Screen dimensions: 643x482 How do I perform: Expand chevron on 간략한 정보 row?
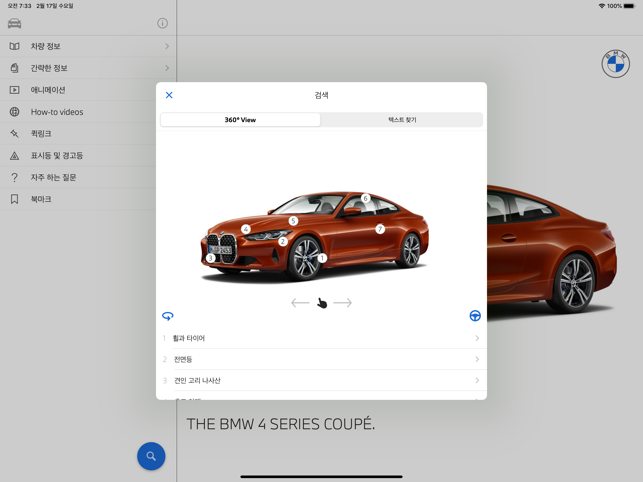coord(167,68)
